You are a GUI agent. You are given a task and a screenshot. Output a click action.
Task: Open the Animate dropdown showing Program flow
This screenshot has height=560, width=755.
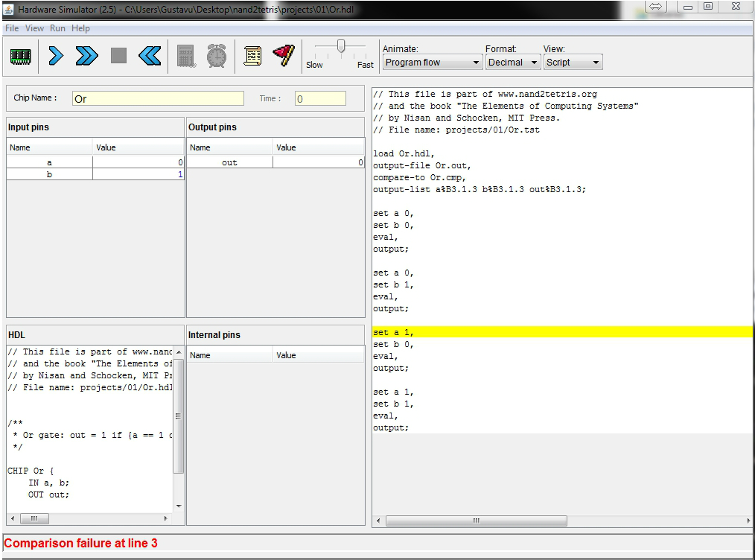[x=433, y=63]
